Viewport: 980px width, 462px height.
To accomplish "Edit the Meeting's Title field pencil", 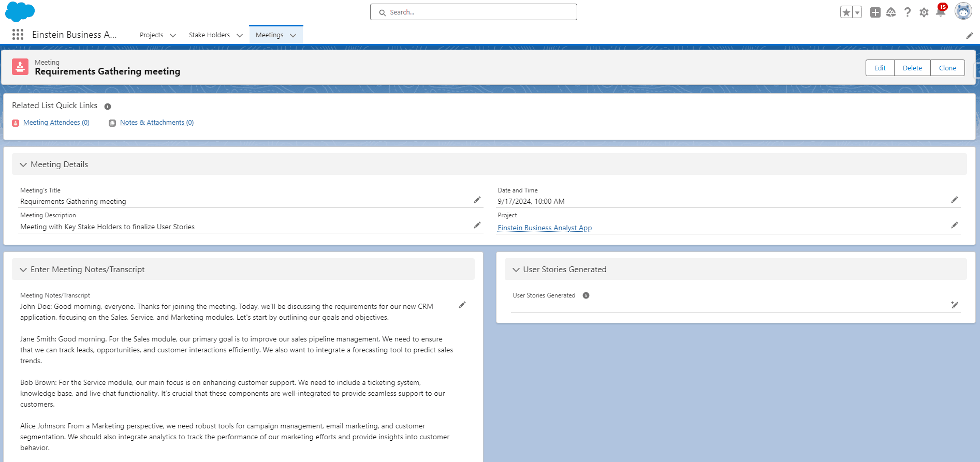I will click(x=477, y=200).
